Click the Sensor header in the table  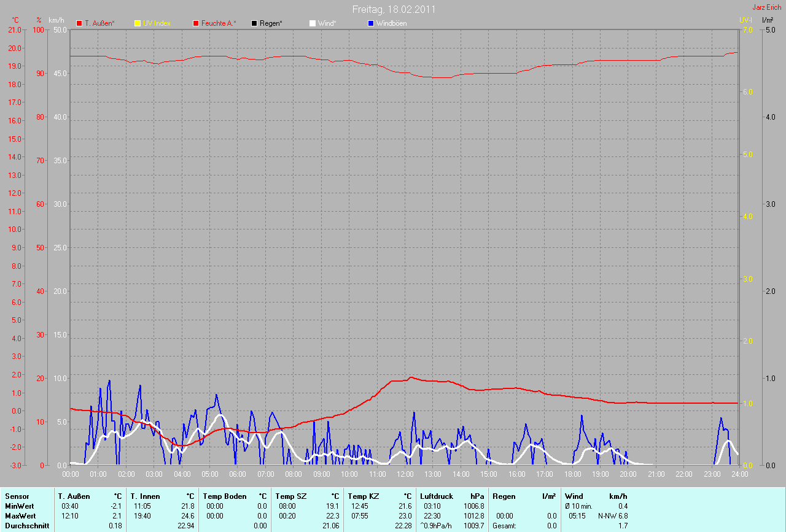click(x=17, y=496)
